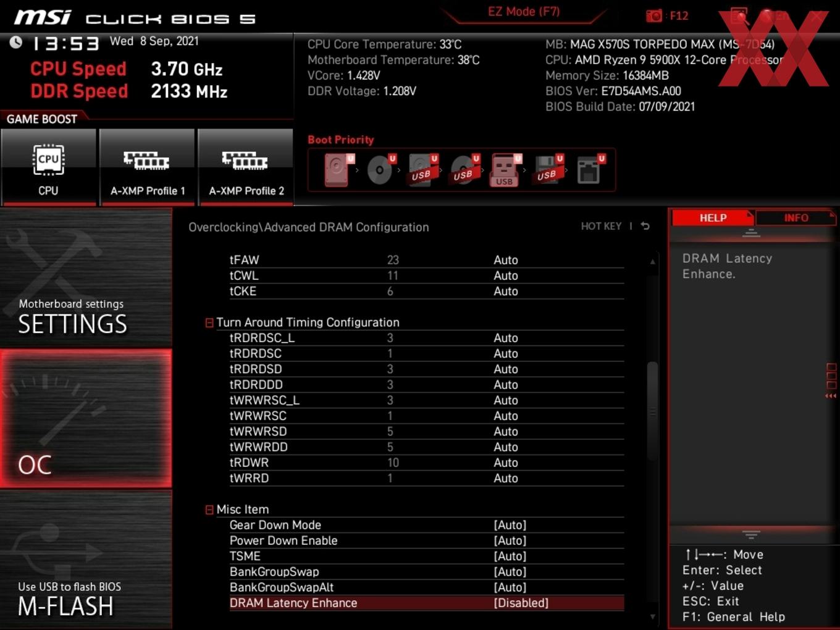Switch to EZ Mode (F7)
Viewport: 840px width, 630px height.
(x=523, y=11)
